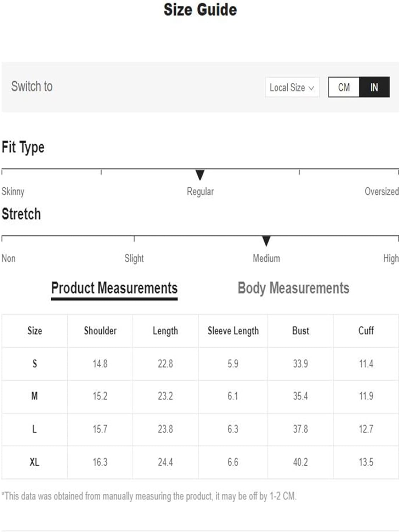Click the High stretch label
400x532 pixels.
tap(391, 259)
